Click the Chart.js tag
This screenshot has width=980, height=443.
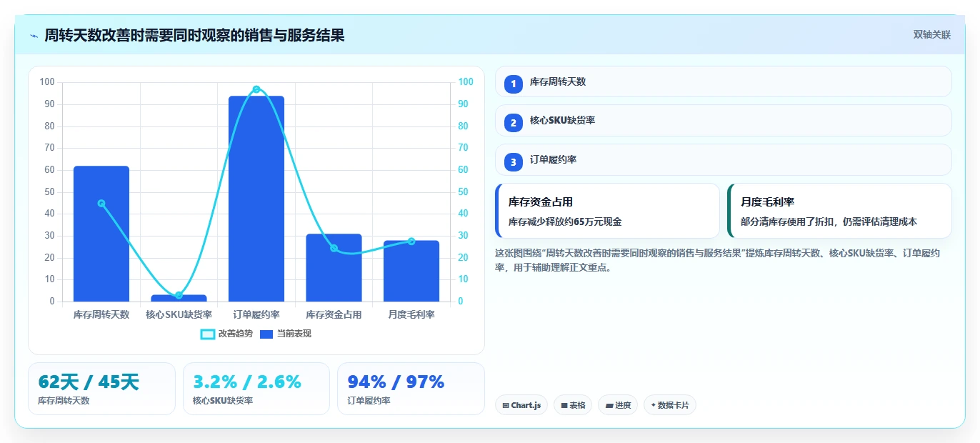click(x=521, y=405)
